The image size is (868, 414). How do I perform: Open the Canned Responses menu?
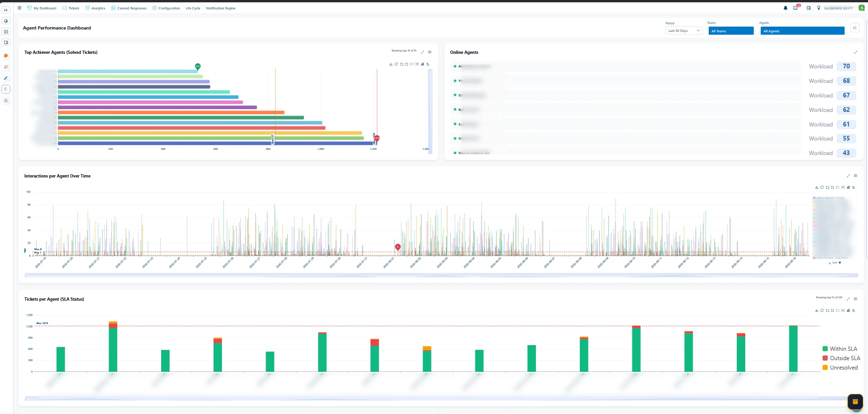(x=129, y=8)
